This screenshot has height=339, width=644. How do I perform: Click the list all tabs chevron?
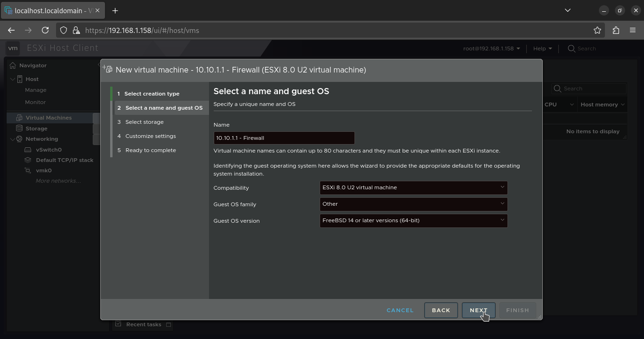tap(567, 10)
